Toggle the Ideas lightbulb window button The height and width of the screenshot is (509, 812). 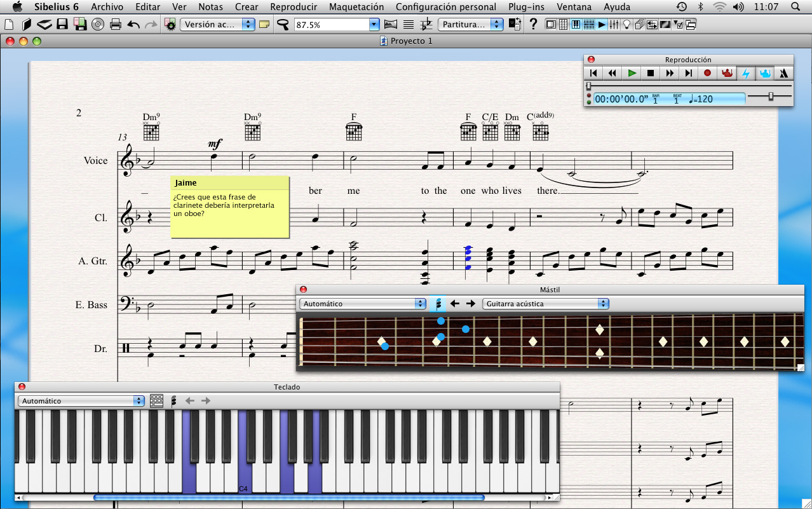(626, 25)
